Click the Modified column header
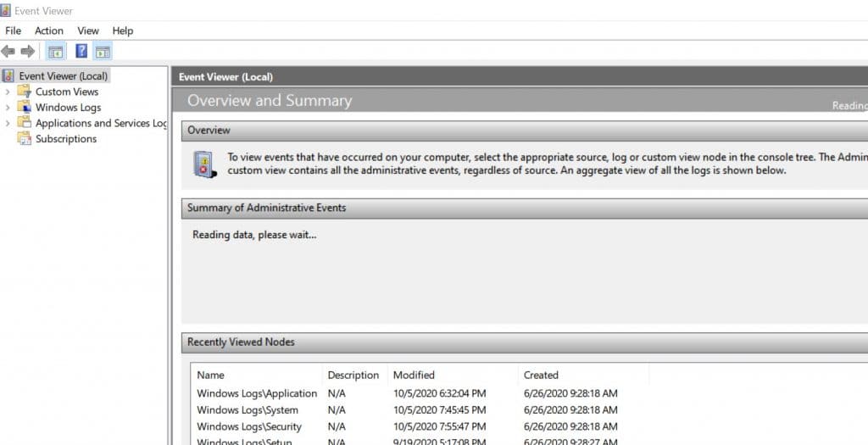The height and width of the screenshot is (445, 868). point(414,375)
